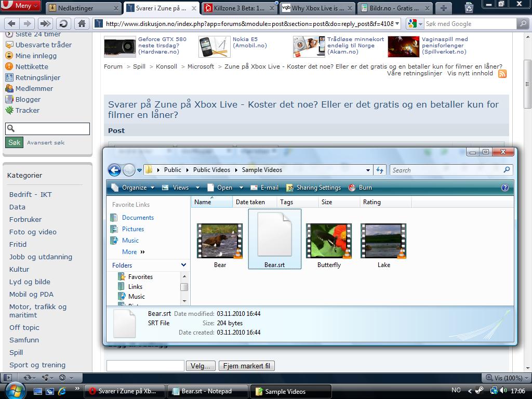Click Explorer window back arrow

pyautogui.click(x=115, y=170)
